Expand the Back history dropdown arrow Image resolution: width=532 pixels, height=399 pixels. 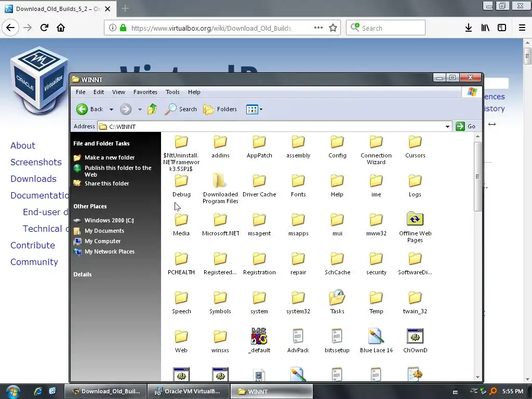(111, 110)
